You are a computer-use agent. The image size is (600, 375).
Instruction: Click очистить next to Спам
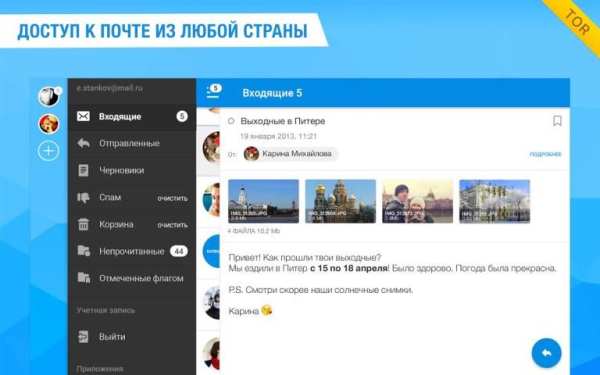(173, 198)
